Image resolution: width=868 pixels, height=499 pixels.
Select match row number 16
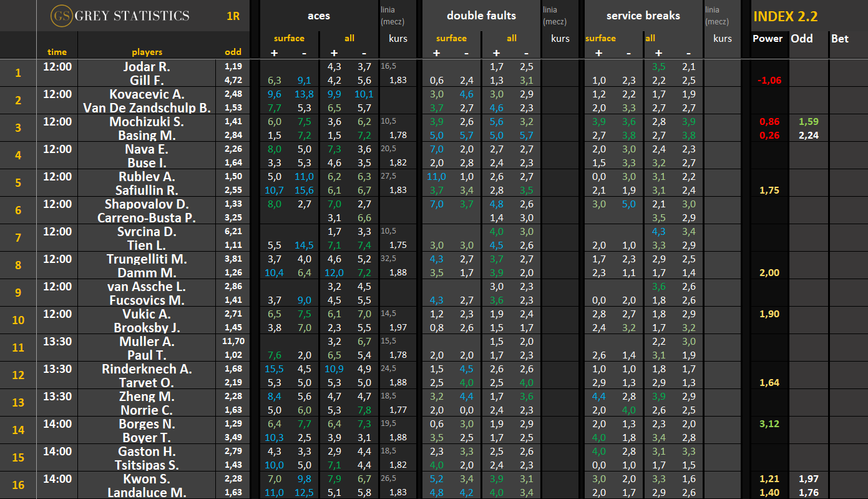point(18,485)
